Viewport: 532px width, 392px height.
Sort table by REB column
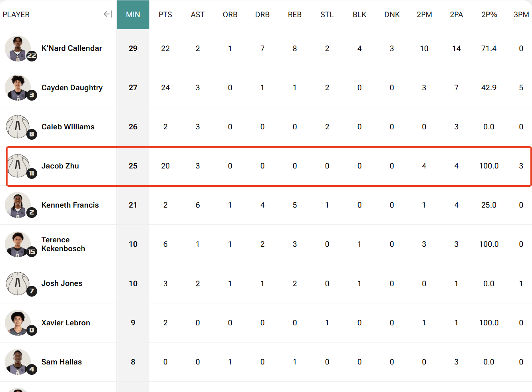tap(295, 14)
